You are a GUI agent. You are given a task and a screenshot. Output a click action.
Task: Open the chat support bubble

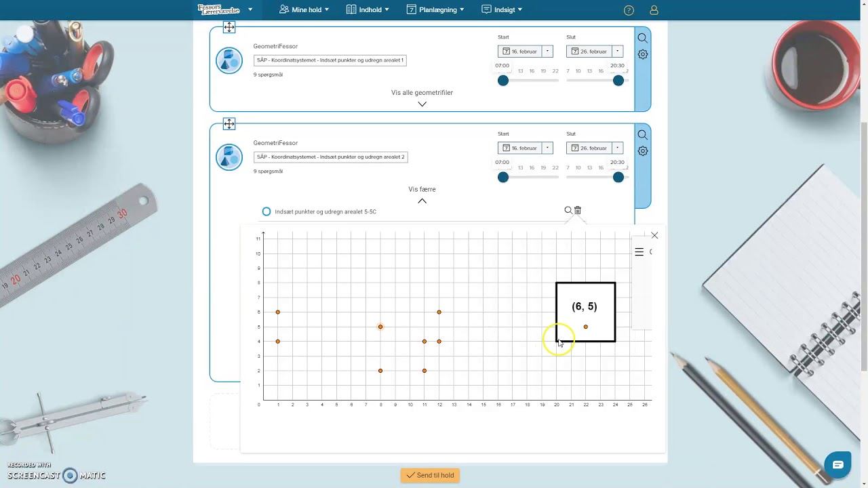tap(837, 464)
